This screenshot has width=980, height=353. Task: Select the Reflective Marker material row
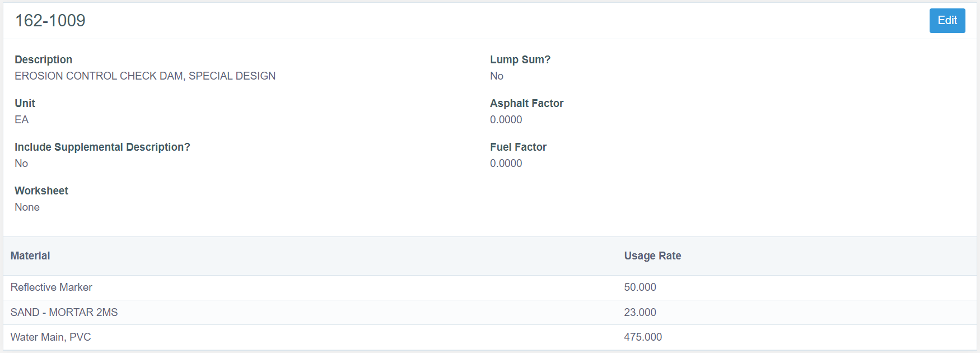pyautogui.click(x=52, y=287)
